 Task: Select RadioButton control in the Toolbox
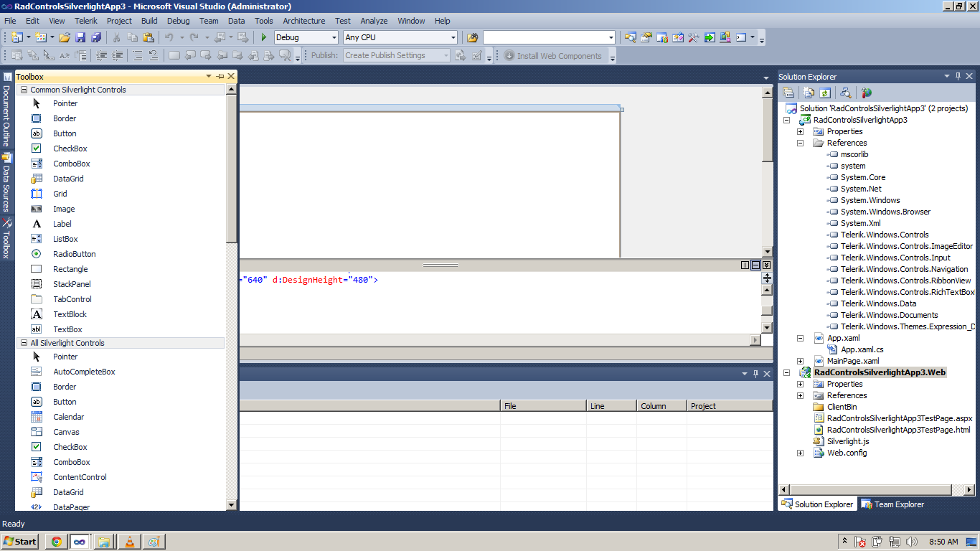(x=74, y=254)
